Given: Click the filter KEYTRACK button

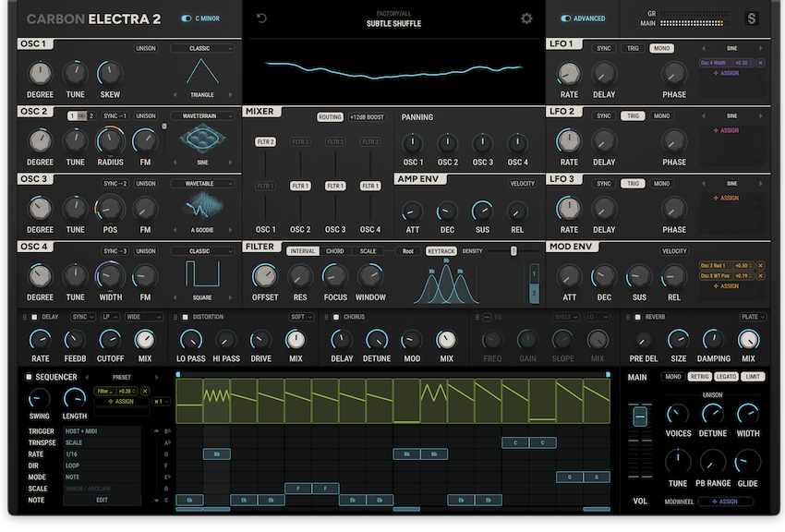Looking at the screenshot, I should (441, 251).
